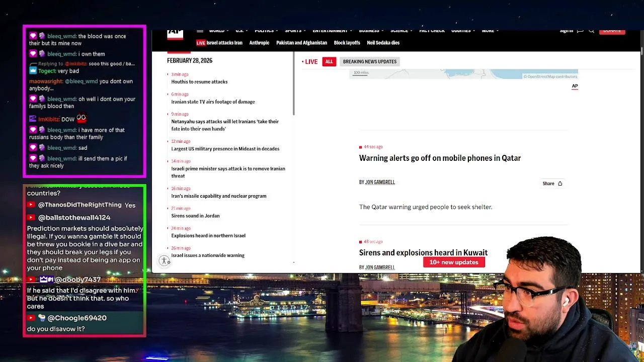Select the Breaking News Updates filter

[x=370, y=61]
